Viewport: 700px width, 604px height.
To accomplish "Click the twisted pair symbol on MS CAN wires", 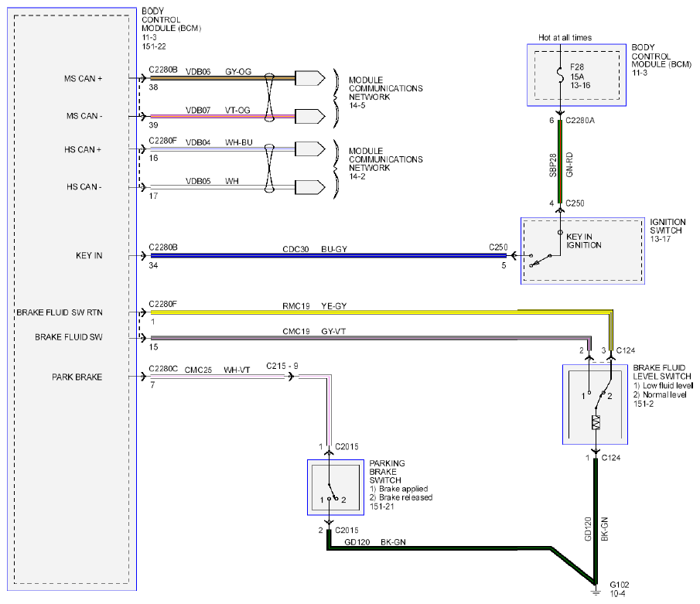I will point(269,97).
